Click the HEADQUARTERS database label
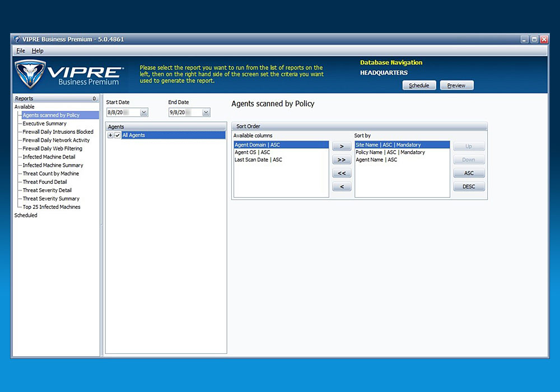Viewport: 560px width, 392px height. click(384, 73)
